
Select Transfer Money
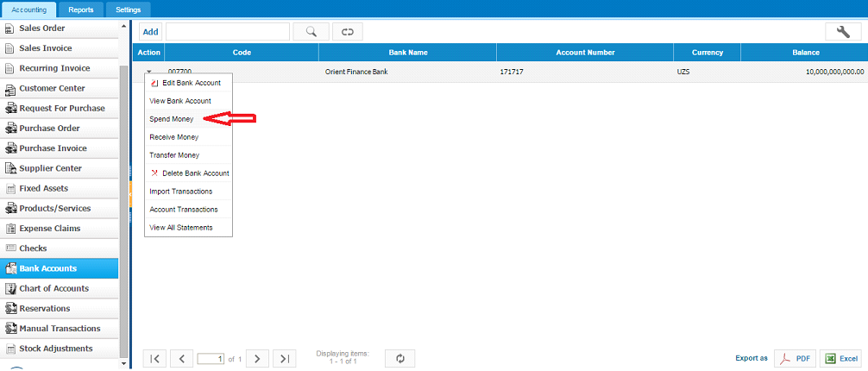188,155
